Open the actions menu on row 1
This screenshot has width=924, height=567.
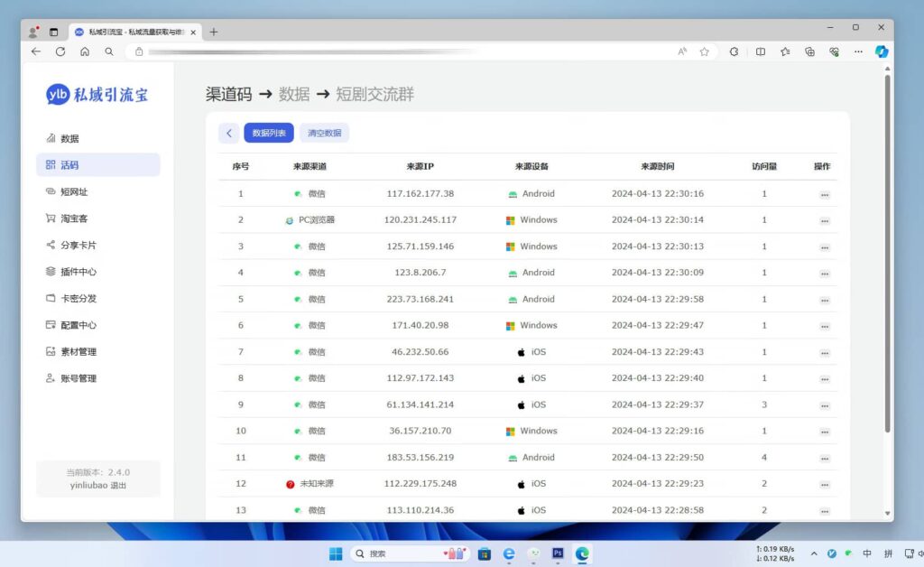tap(824, 193)
